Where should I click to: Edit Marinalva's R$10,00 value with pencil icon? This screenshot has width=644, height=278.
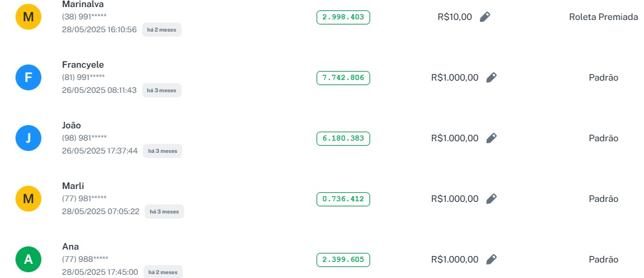485,17
